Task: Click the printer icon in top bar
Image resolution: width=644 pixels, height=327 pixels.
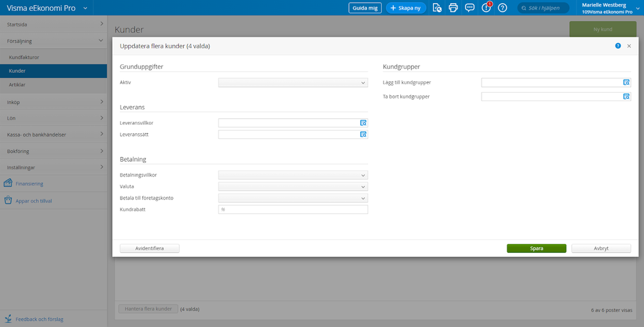Action: [x=453, y=8]
